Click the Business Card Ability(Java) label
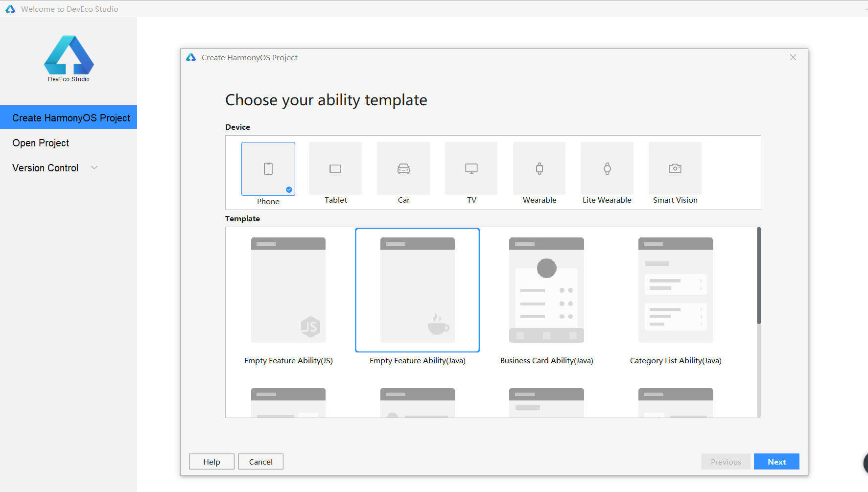Image resolution: width=868 pixels, height=492 pixels. pos(546,361)
